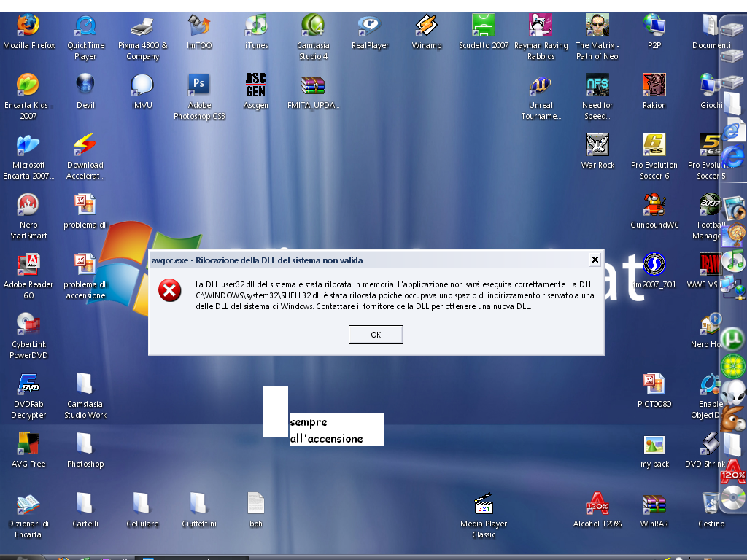The width and height of the screenshot is (747, 560).
Task: Launch Media Player Classic shortcut
Action: [484, 516]
